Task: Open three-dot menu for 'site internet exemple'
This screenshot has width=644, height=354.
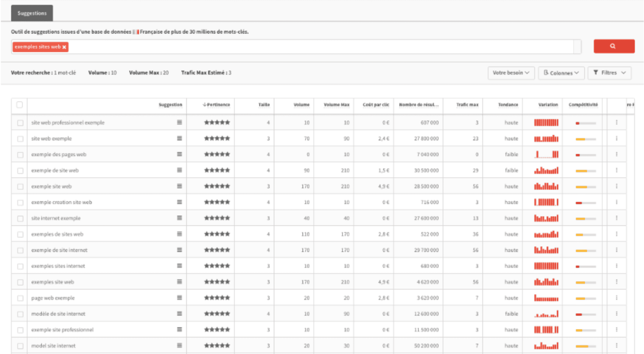Action: coord(617,218)
